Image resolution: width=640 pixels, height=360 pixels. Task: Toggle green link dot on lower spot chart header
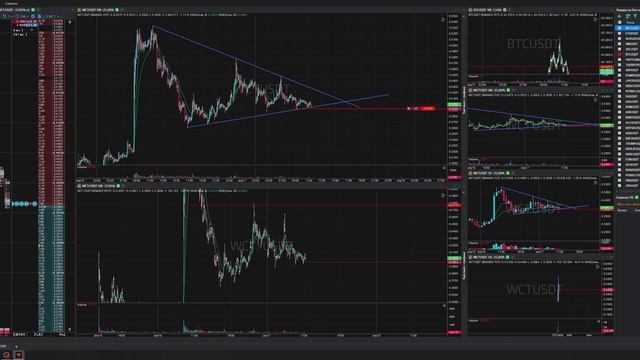tap(118, 186)
